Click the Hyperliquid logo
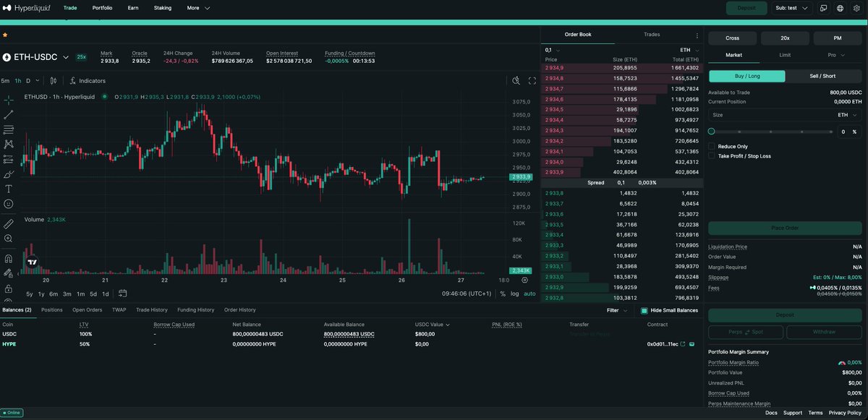This screenshot has width=868, height=420. click(x=27, y=8)
